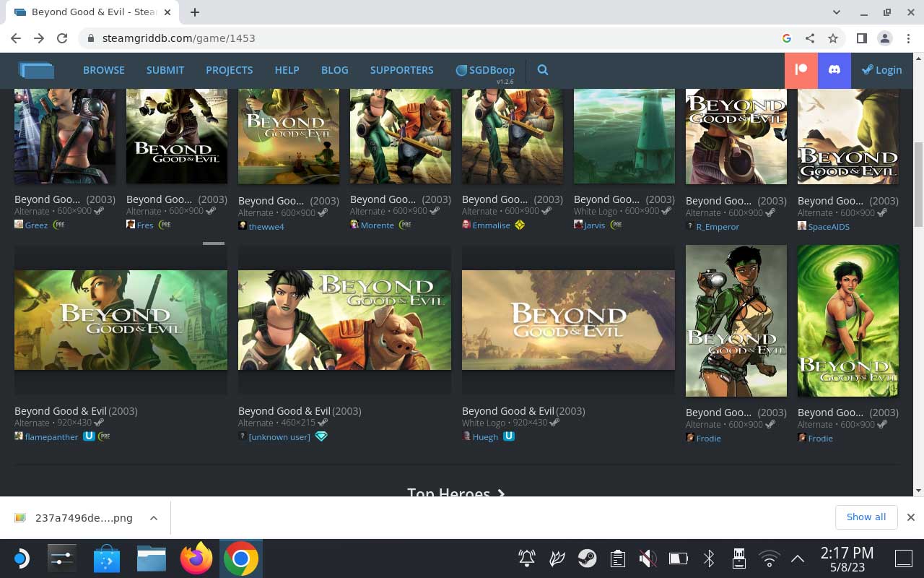Open the SUBMIT menu item

pos(165,70)
